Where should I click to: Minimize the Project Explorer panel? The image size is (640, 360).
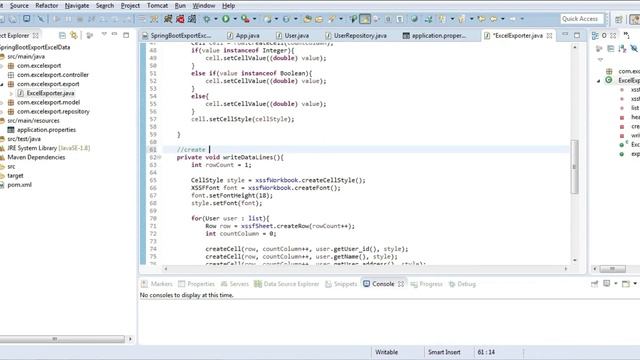115,34
